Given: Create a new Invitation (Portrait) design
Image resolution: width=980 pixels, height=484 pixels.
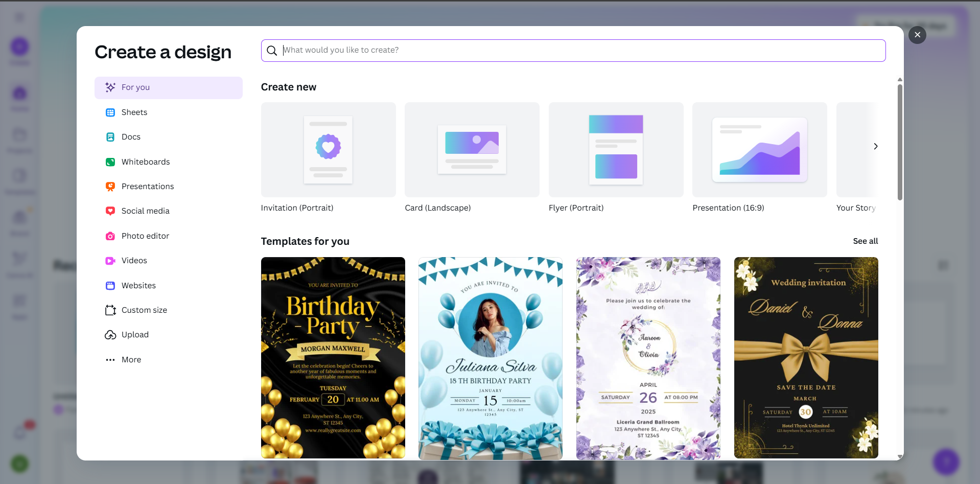Looking at the screenshot, I should (x=328, y=150).
